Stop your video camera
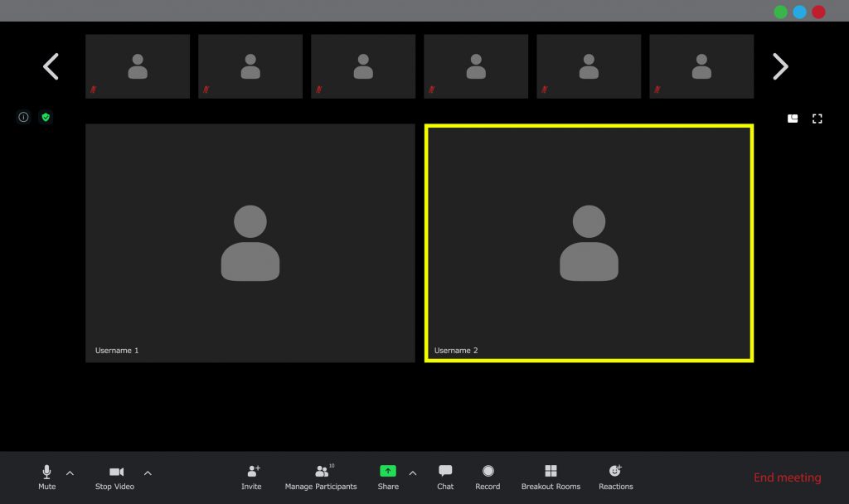Image resolution: width=849 pixels, height=504 pixels. click(114, 477)
